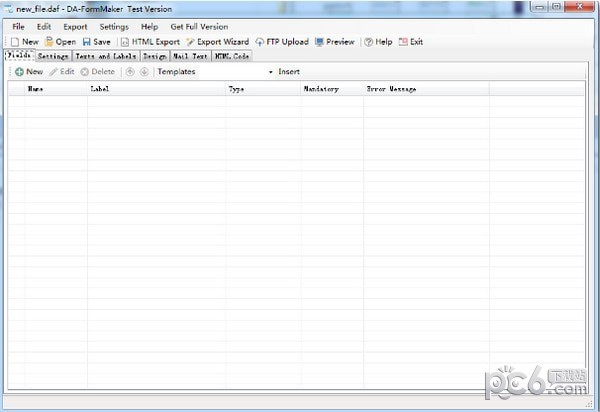Preview the form
Image resolution: width=600 pixels, height=412 pixels.
coord(319,42)
